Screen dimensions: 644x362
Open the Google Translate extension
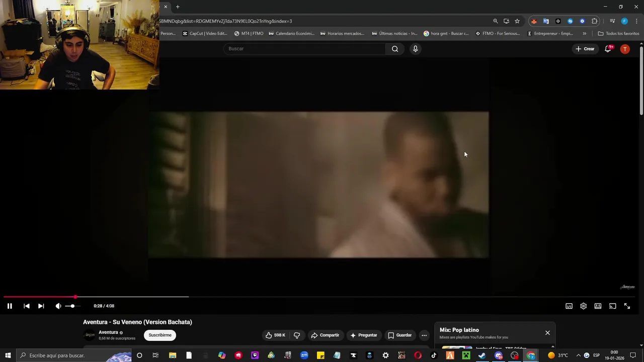pyautogui.click(x=546, y=21)
